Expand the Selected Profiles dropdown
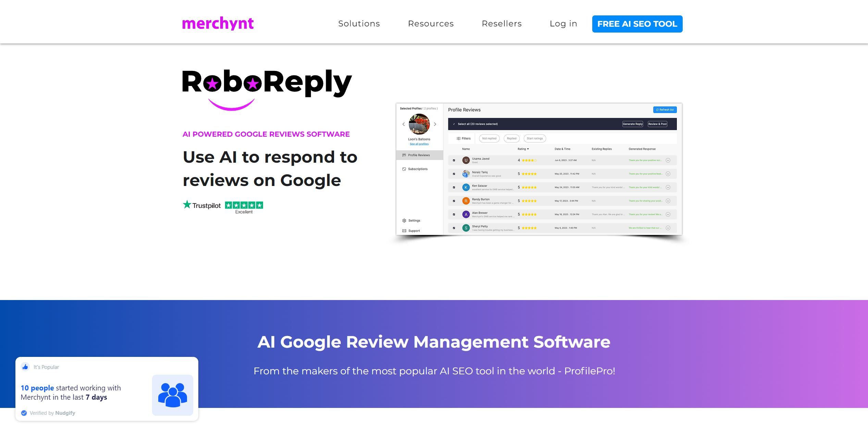The height and width of the screenshot is (436, 868). [x=419, y=109]
